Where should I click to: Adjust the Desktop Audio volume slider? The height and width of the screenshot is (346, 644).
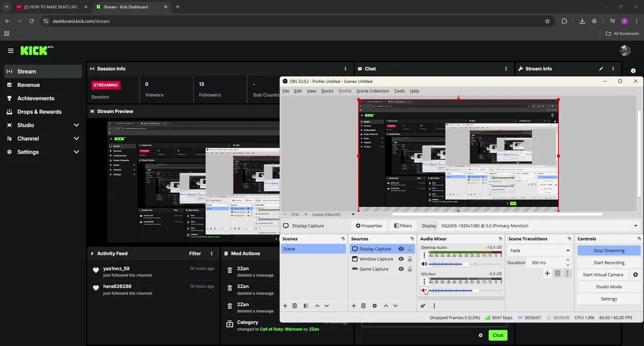tap(465, 264)
